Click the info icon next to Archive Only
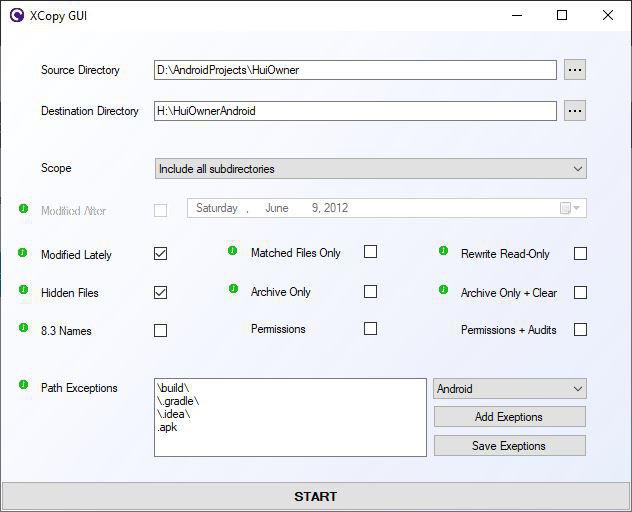Viewport: 632px width, 512px height. [233, 289]
